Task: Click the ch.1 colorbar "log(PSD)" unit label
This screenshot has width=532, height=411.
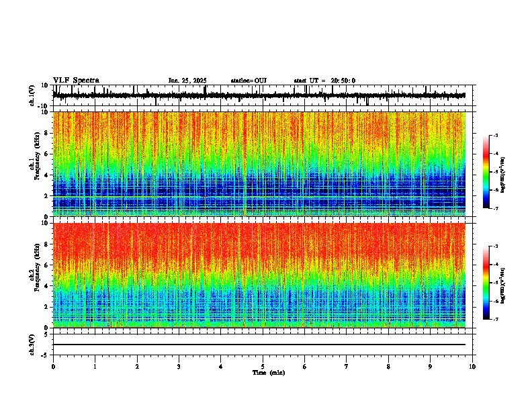Action: click(x=502, y=175)
